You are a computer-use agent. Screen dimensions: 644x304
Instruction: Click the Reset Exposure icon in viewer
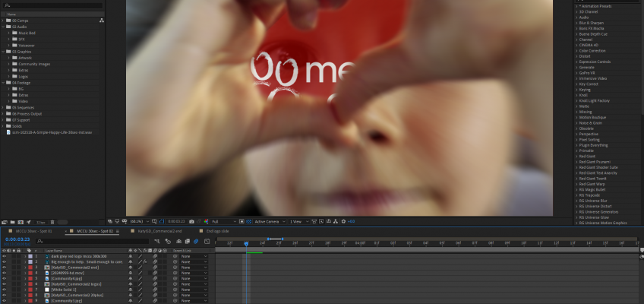point(342,221)
